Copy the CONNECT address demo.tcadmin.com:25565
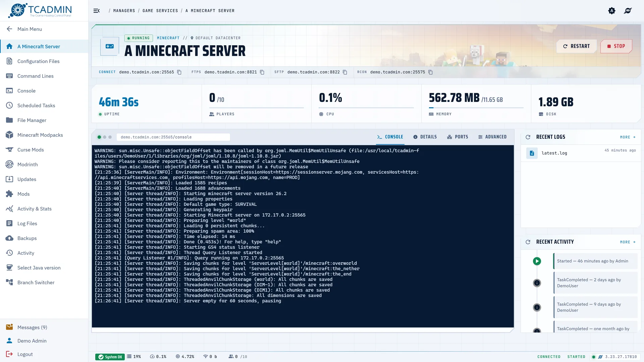This screenshot has height=362, width=644. [179, 72]
